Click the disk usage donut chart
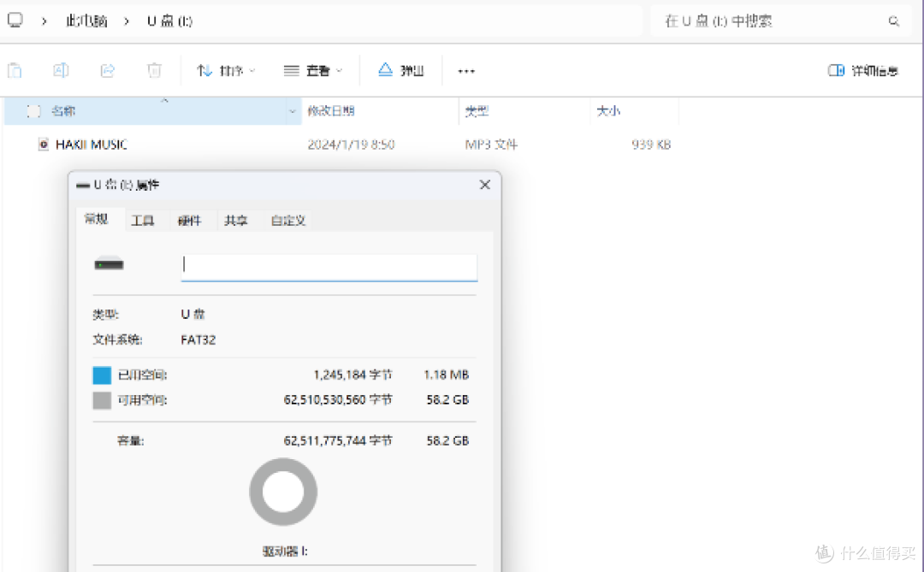This screenshot has width=924, height=572. click(283, 492)
